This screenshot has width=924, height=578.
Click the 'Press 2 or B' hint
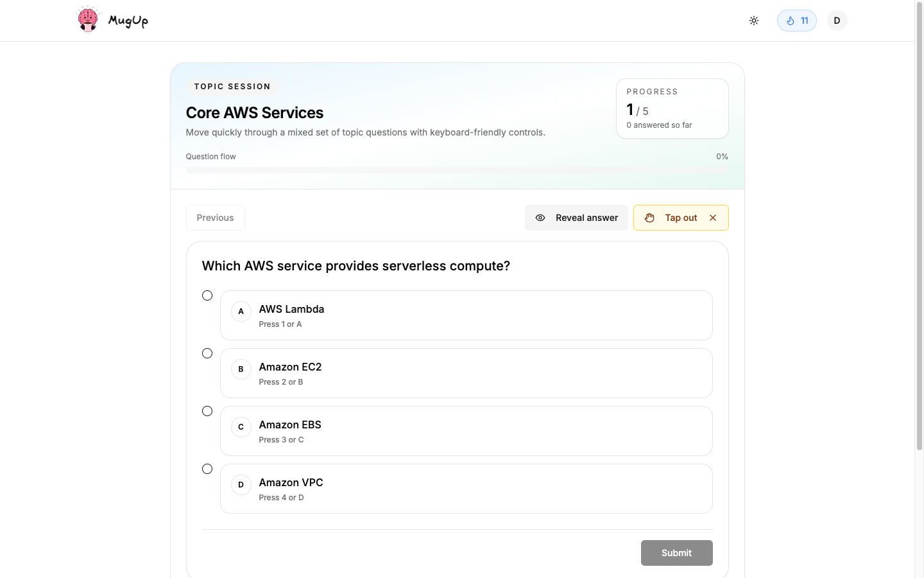(281, 382)
